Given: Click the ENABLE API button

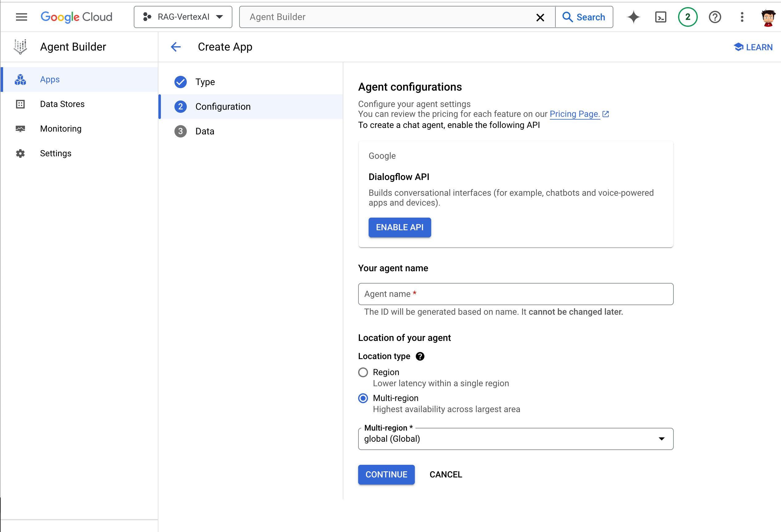Looking at the screenshot, I should tap(399, 227).
